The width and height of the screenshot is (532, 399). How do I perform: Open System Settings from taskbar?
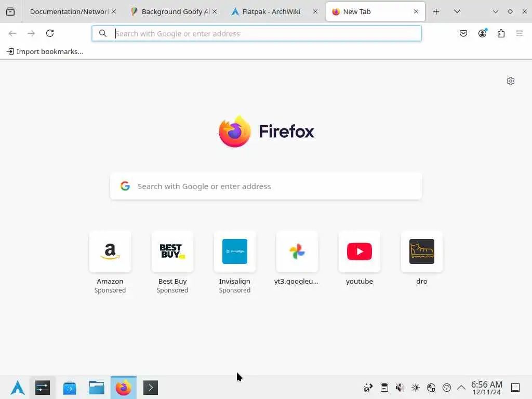(x=43, y=388)
